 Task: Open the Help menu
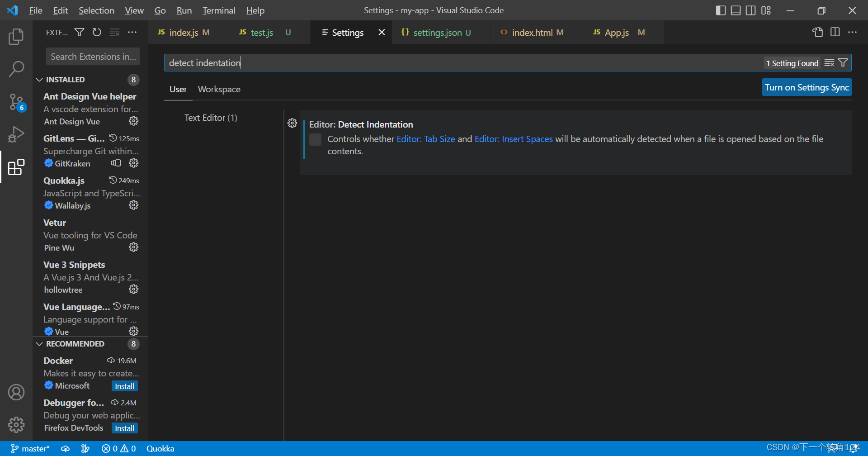255,10
